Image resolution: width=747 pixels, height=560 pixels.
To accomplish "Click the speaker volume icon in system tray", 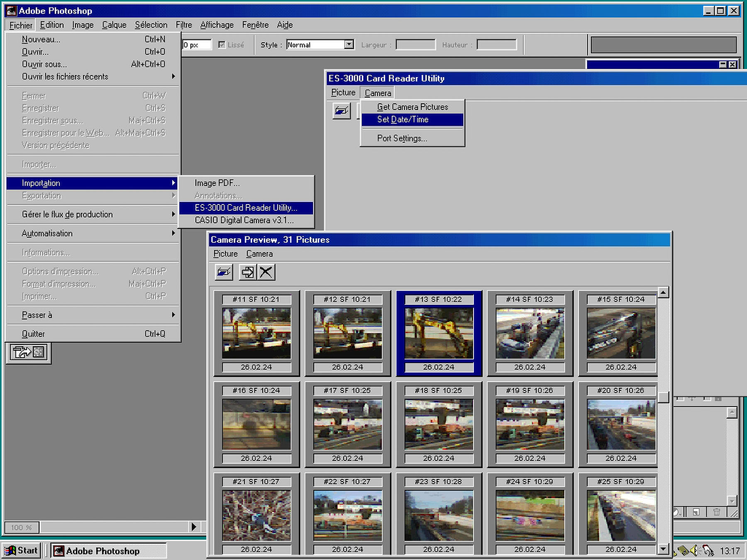I will point(694,550).
